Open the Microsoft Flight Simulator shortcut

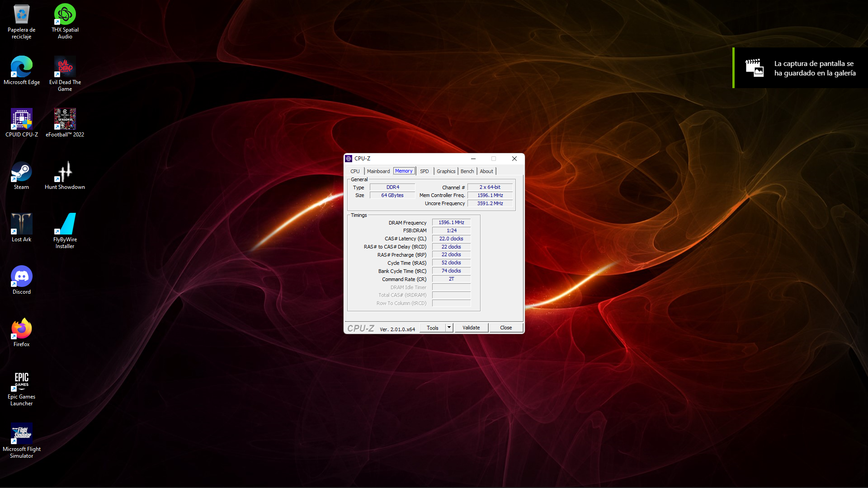click(21, 434)
